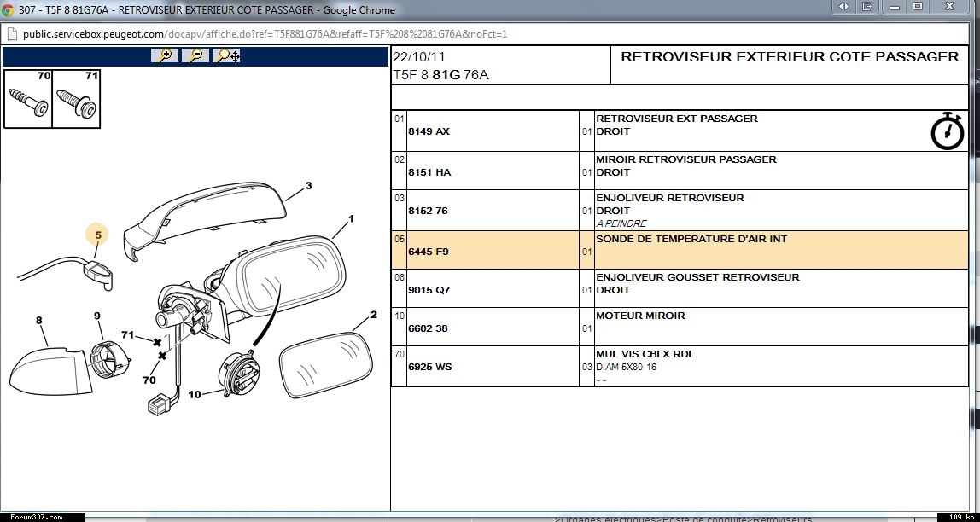Zoom in on the parts diagram

[165, 55]
